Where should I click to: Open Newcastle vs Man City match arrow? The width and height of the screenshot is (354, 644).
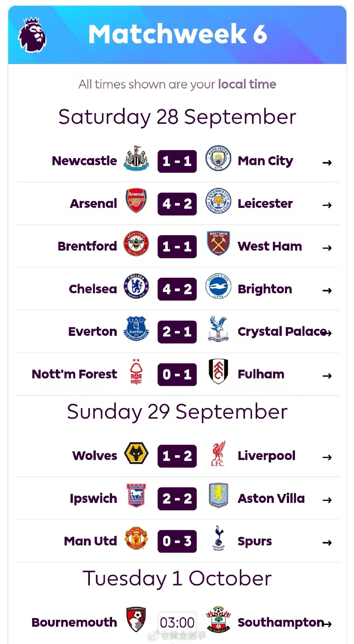click(327, 163)
